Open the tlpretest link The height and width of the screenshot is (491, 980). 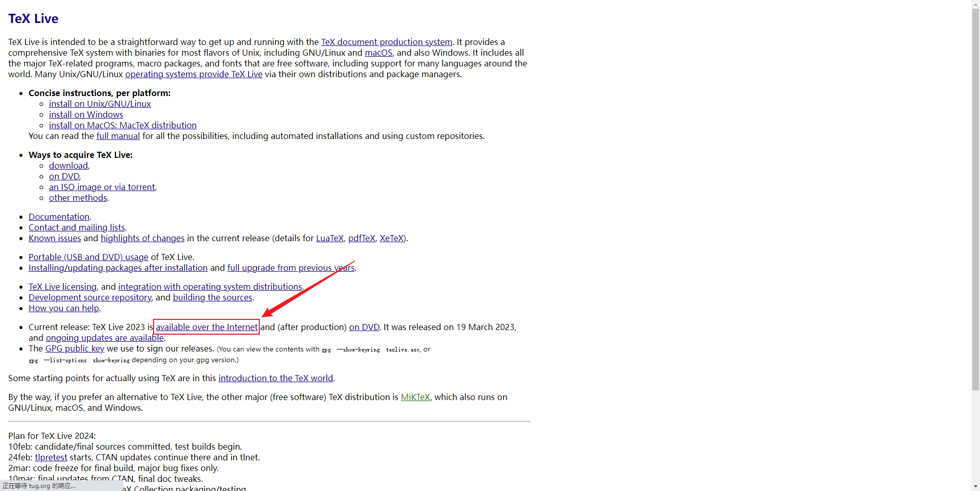point(51,457)
